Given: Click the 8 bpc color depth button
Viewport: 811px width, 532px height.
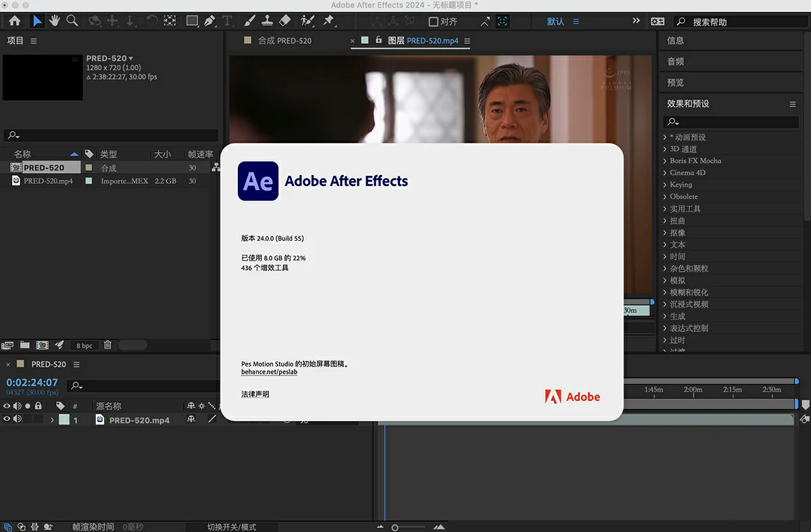Looking at the screenshot, I should tap(84, 345).
